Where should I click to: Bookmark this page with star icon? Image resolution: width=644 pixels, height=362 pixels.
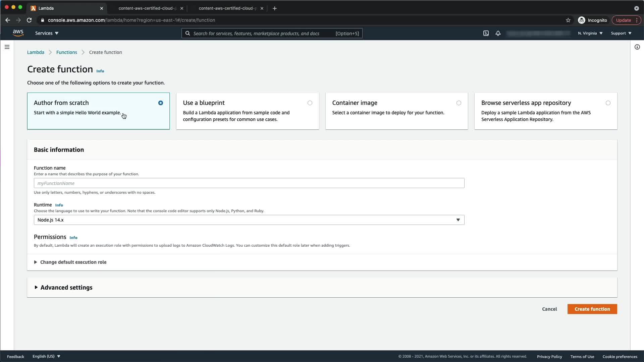click(x=568, y=20)
